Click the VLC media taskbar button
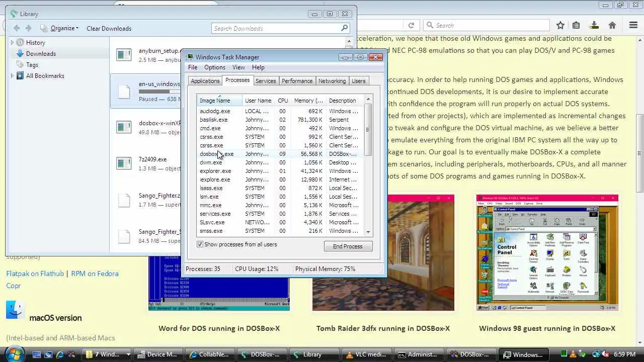 pos(366,354)
